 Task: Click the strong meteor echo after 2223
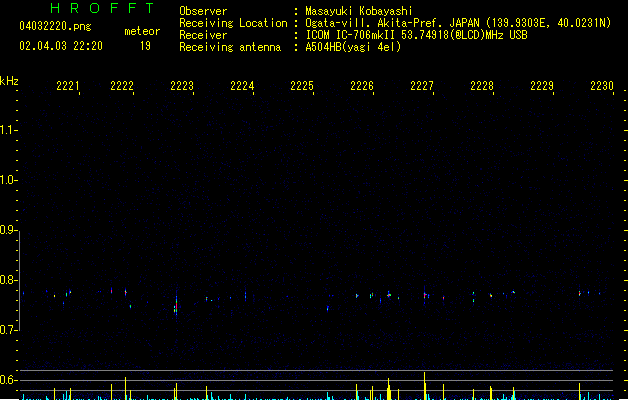[x=176, y=306]
